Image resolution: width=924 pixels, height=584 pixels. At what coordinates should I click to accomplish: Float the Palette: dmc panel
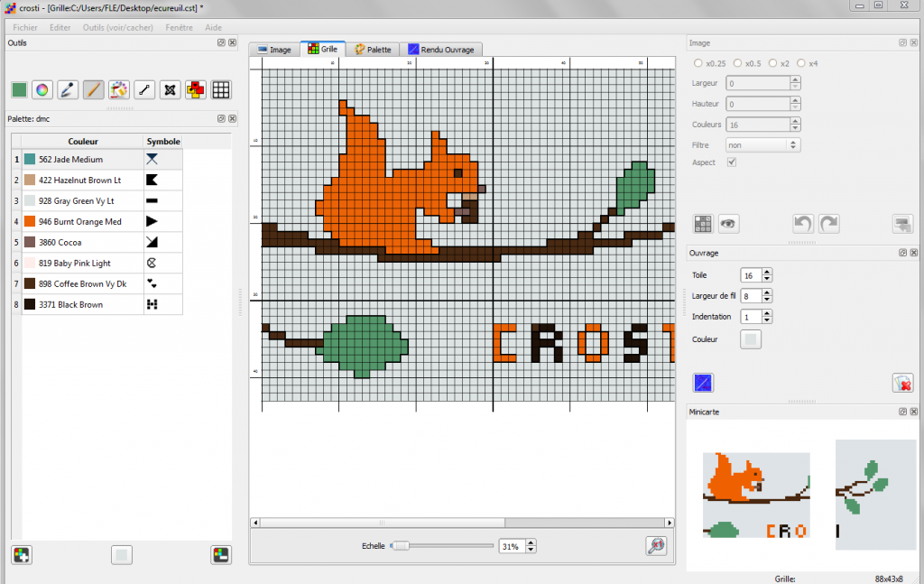click(x=222, y=118)
